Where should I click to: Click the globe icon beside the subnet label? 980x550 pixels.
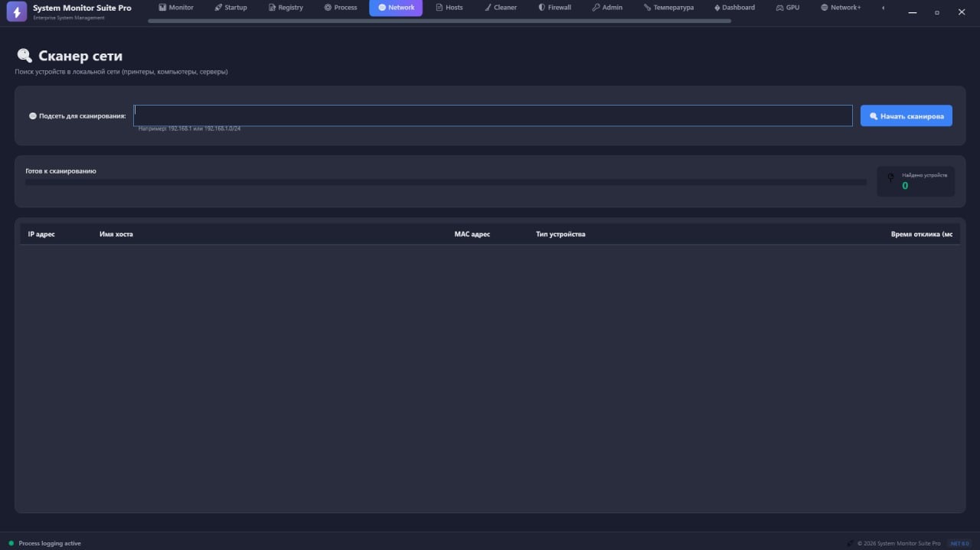[x=32, y=116]
